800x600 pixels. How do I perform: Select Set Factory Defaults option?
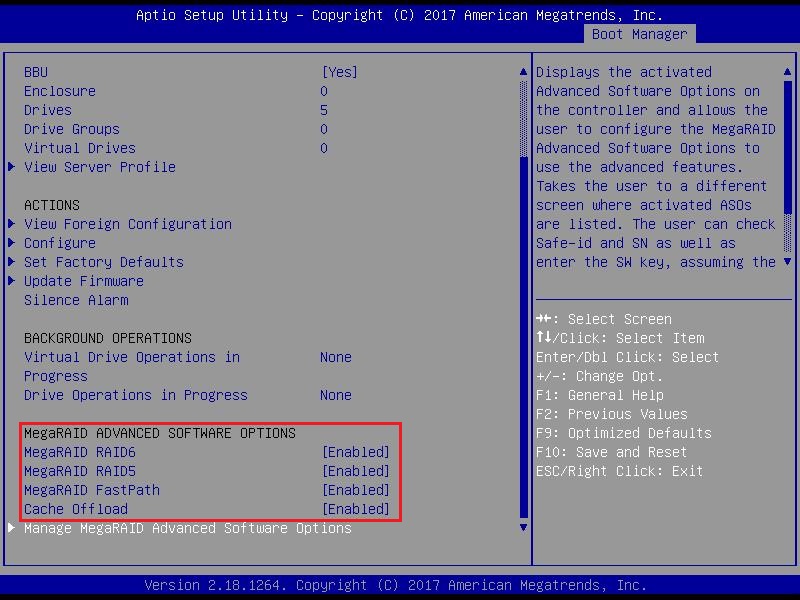(x=103, y=262)
